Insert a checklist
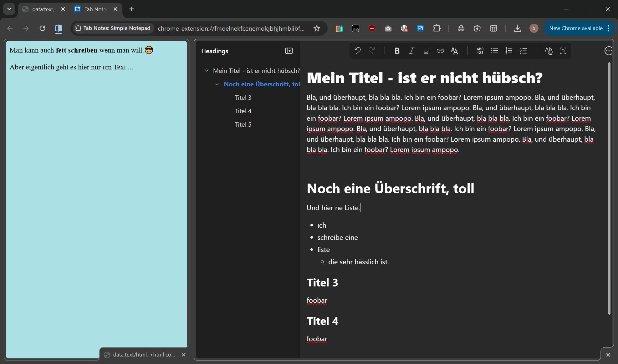Image resolution: width=618 pixels, height=364 pixels. pos(523,51)
